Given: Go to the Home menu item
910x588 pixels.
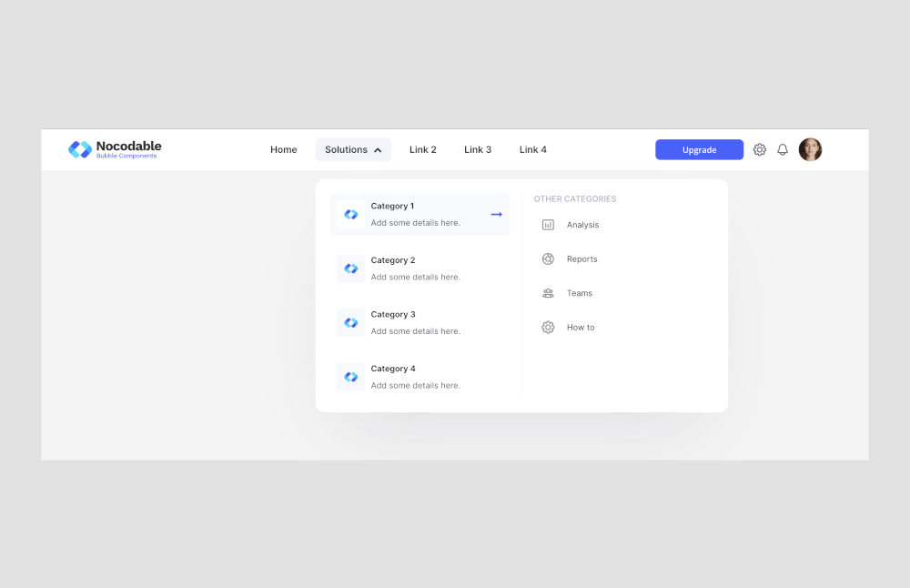Looking at the screenshot, I should 283,149.
